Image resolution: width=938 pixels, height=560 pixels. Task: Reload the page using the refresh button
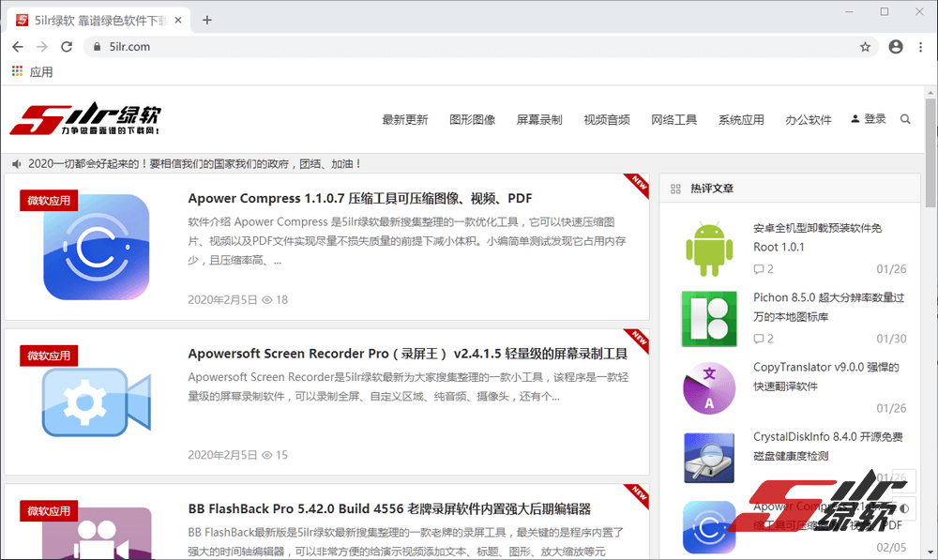[67, 47]
